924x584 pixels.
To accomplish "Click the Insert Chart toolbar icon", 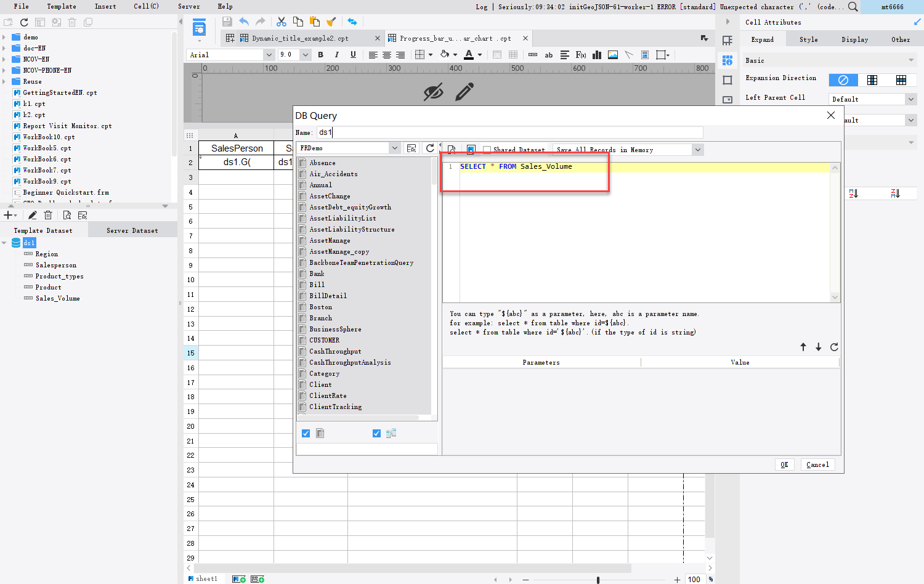I will tap(596, 55).
